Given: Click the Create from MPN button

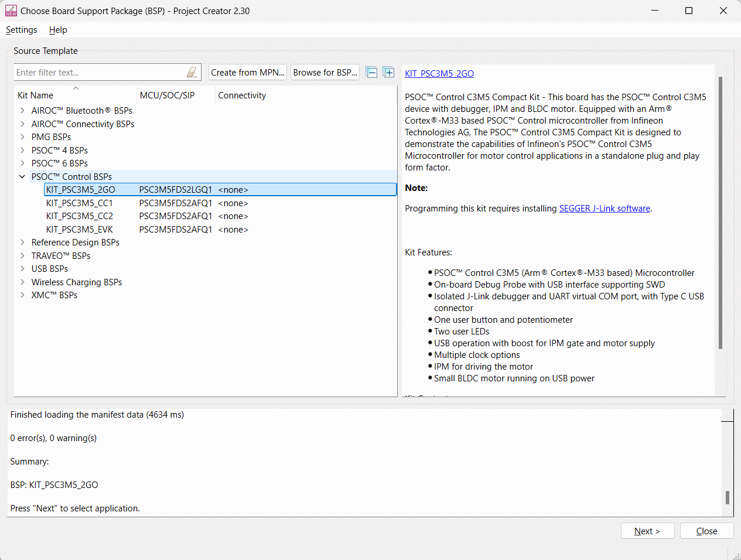Looking at the screenshot, I should 247,73.
